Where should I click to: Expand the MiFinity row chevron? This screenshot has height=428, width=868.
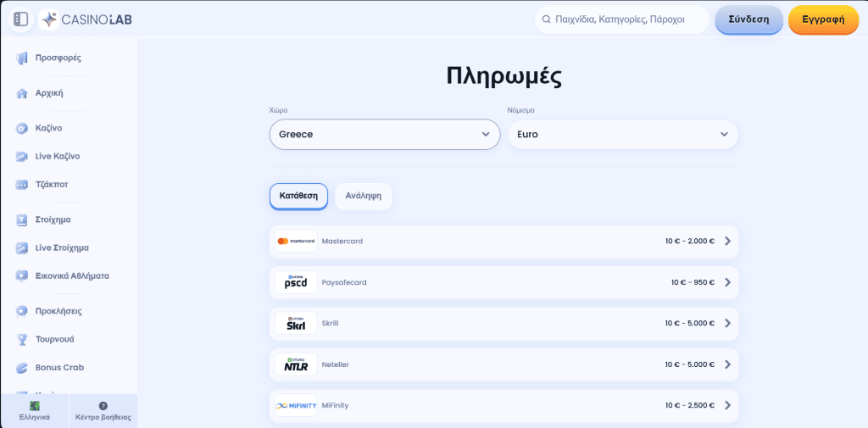pos(727,405)
